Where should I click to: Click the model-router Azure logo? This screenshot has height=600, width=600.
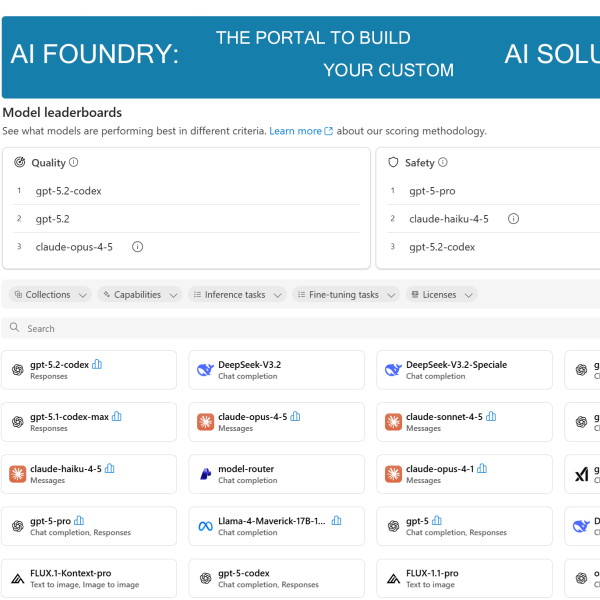click(205, 474)
